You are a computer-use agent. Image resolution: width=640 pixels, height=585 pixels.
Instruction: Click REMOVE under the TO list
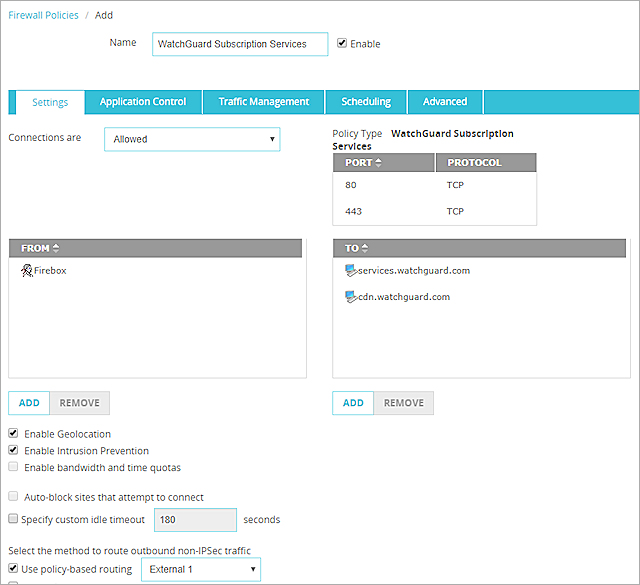(404, 403)
